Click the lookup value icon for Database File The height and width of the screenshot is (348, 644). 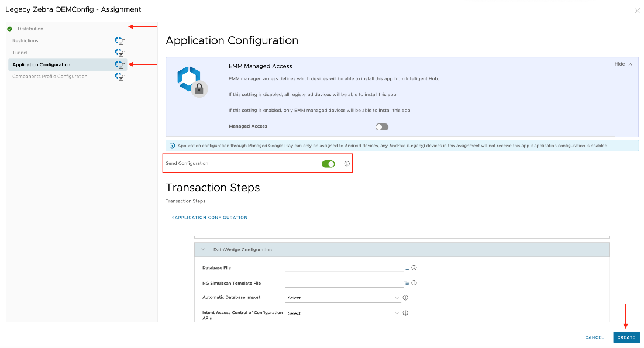[x=407, y=267]
